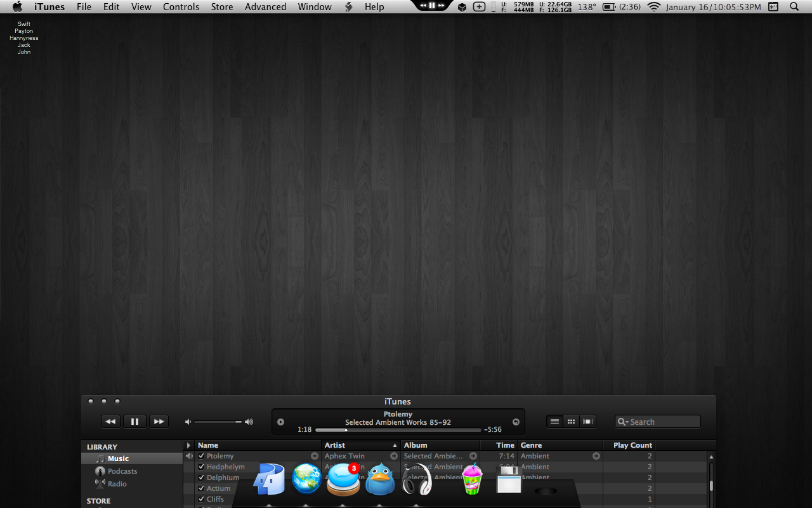812x508 pixels.
Task: Open the Store menu
Action: (222, 7)
